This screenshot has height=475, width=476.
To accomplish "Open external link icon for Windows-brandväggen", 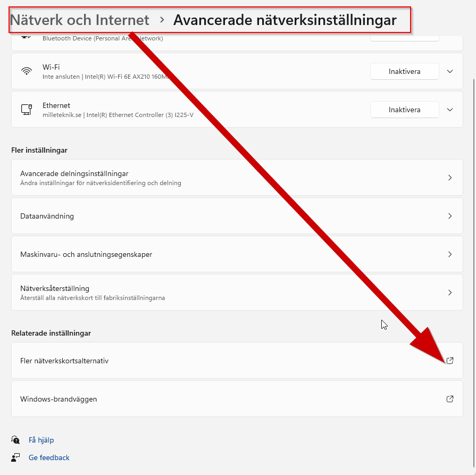I will click(450, 399).
